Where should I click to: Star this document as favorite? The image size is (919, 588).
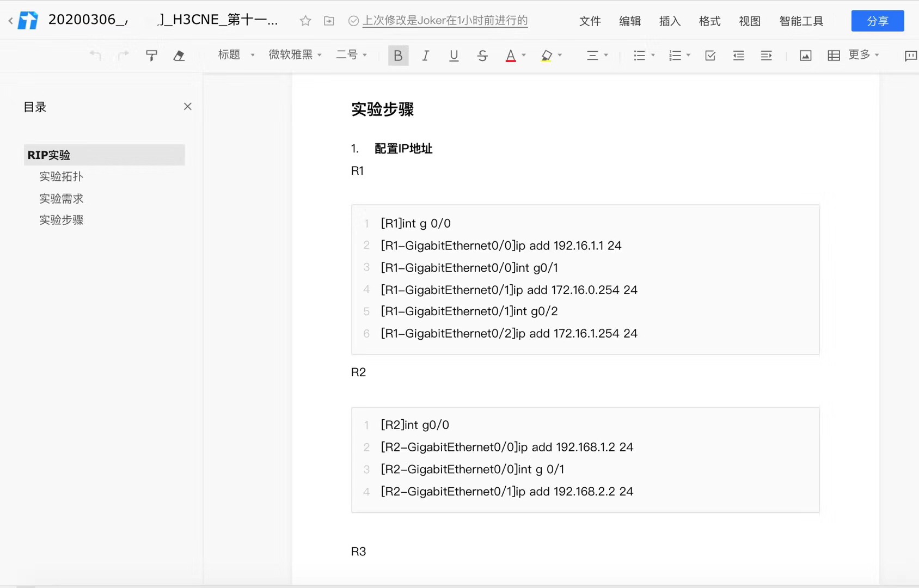(305, 21)
